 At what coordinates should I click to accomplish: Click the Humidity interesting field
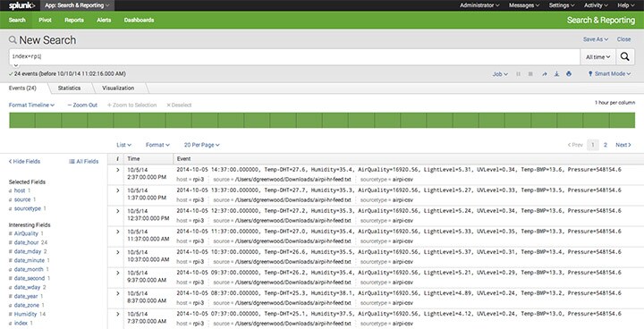point(25,314)
